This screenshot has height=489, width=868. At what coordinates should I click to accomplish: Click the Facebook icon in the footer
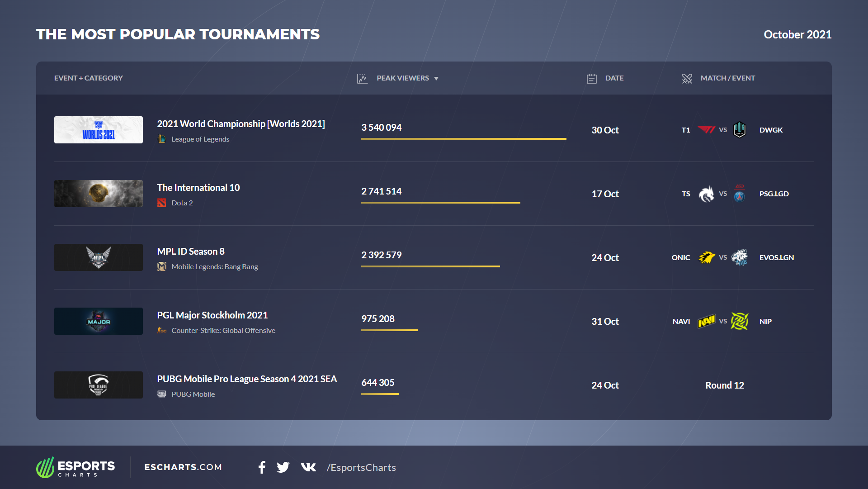coord(262,467)
